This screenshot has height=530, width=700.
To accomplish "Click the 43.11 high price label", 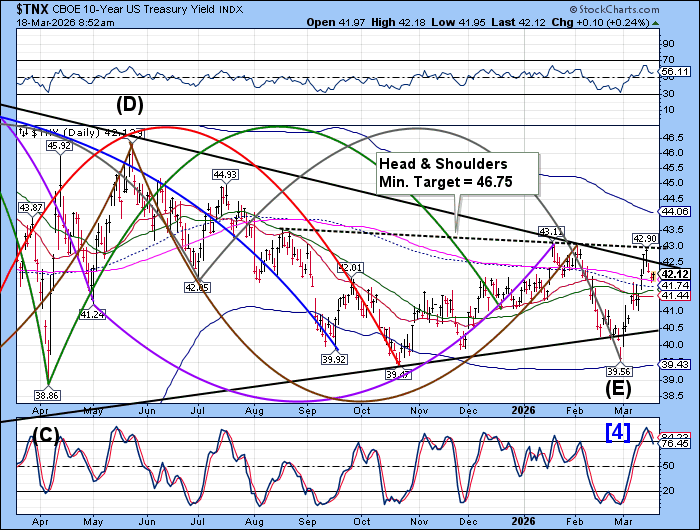I will (553, 231).
